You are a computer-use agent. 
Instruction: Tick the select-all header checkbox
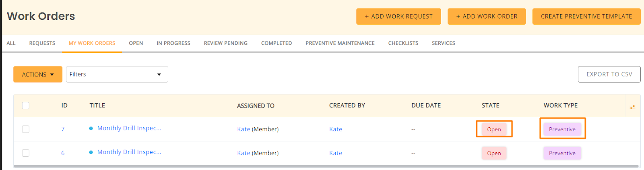[26, 106]
